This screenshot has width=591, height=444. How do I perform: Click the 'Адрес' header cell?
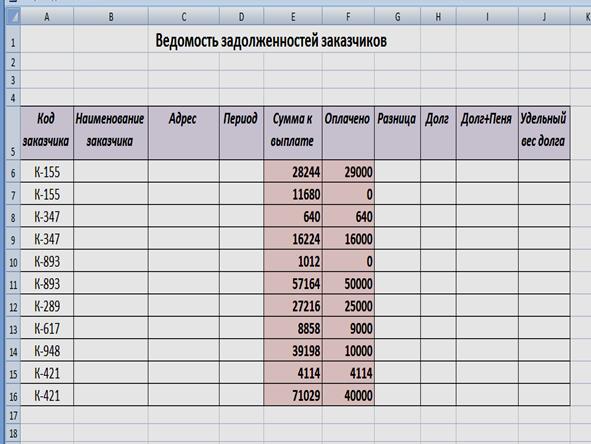click(x=184, y=133)
